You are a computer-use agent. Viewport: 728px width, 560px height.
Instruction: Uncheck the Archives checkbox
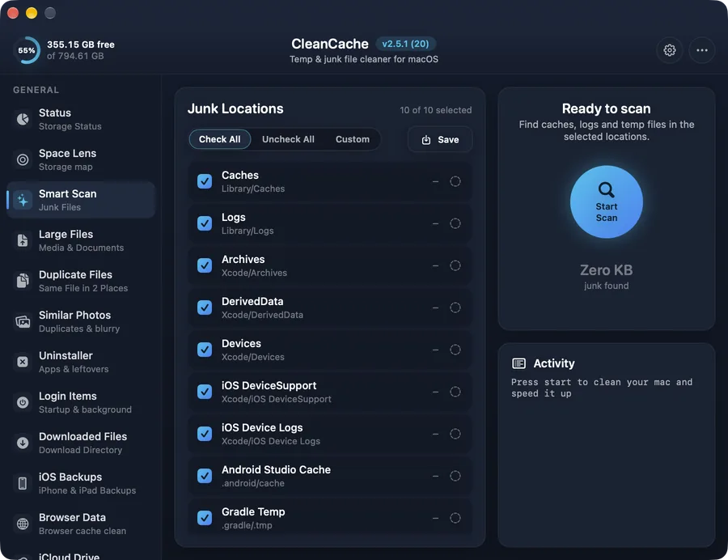point(205,265)
